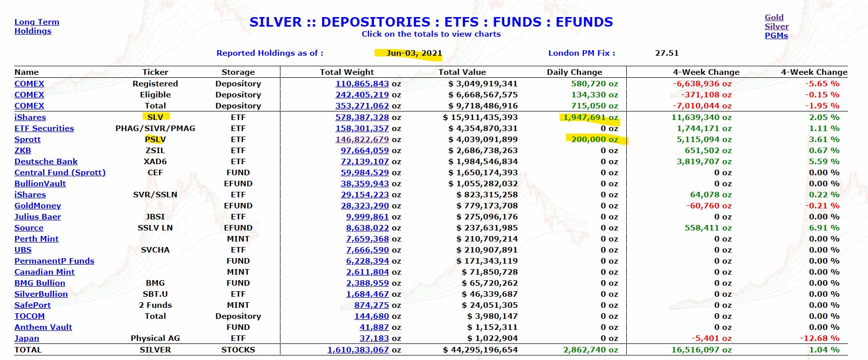The image size is (868, 360).
Task: Select total value $ 44,295,196,654
Action: coord(480,349)
